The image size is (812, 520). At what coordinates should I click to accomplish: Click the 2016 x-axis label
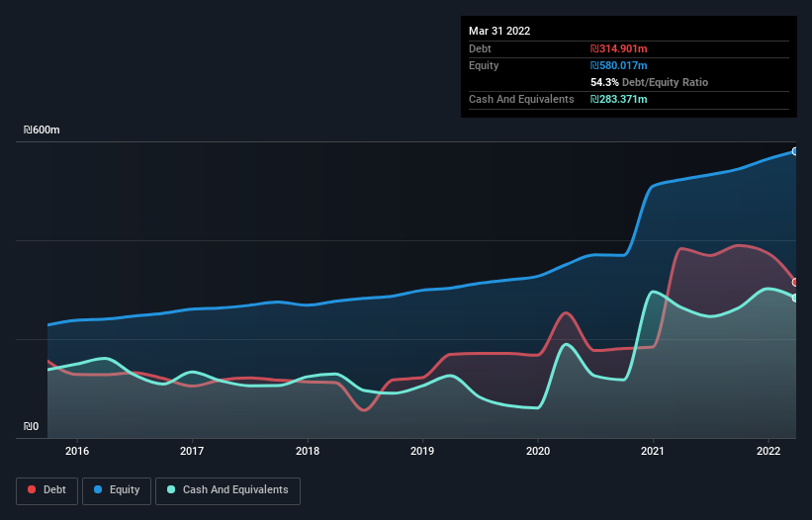coord(77,451)
